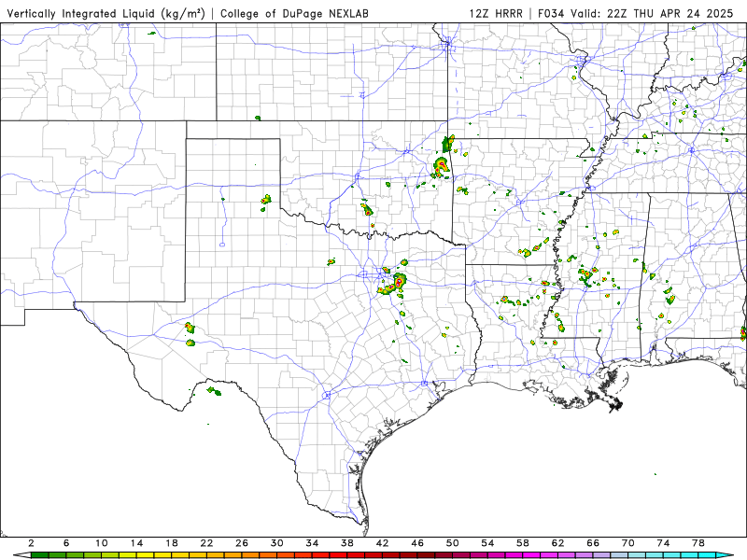This screenshot has width=747, height=560.
Task: Click the '6' label on the color scale
Action: (x=66, y=543)
